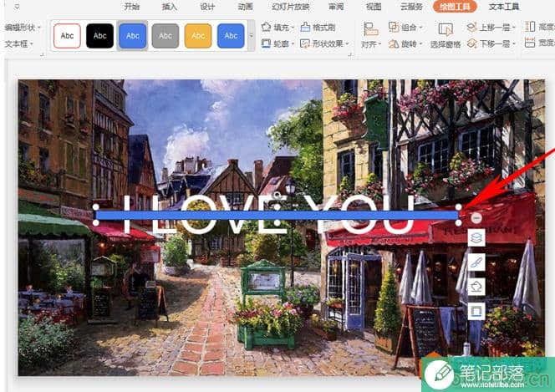The image size is (555, 392).
Task: Click the 下移一层 send backward icon
Action: click(x=471, y=43)
